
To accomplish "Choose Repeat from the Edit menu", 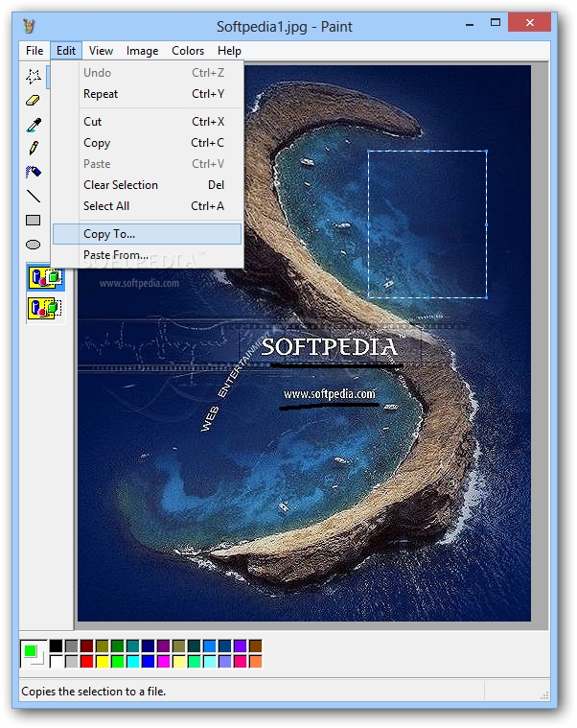I will pos(147,94).
